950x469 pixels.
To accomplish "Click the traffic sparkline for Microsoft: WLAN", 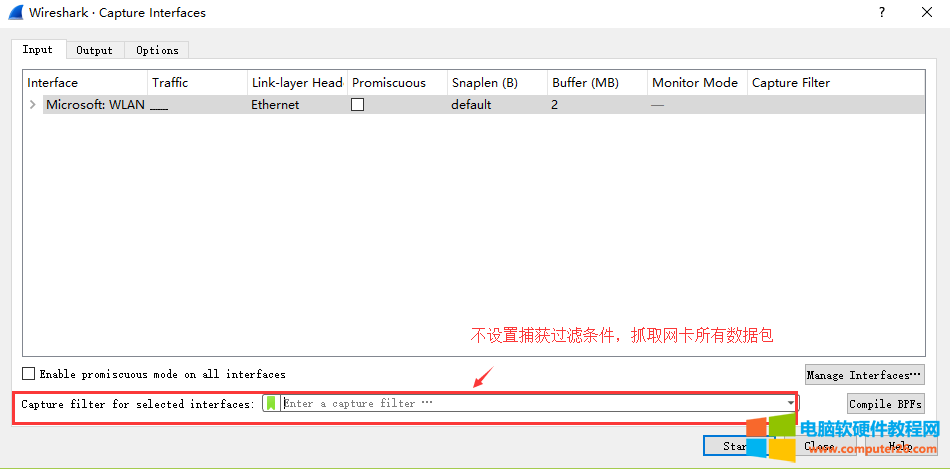I will coord(159,108).
